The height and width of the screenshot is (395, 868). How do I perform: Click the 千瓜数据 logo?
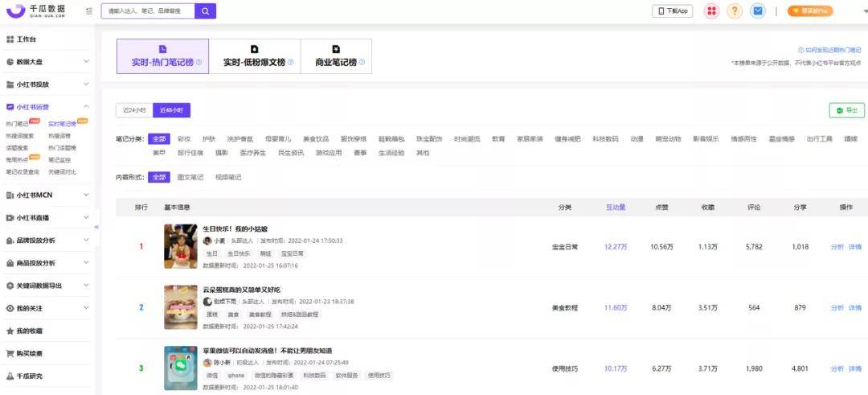pyautogui.click(x=36, y=11)
